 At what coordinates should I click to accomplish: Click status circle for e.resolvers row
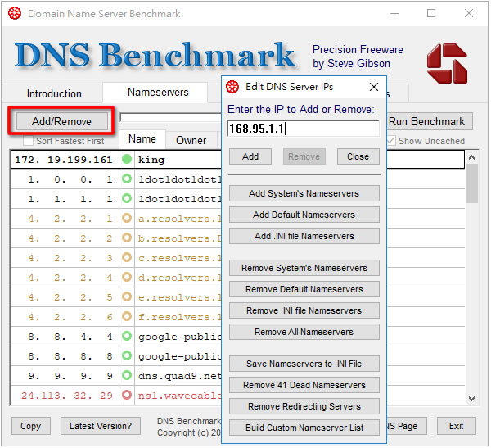tap(127, 296)
